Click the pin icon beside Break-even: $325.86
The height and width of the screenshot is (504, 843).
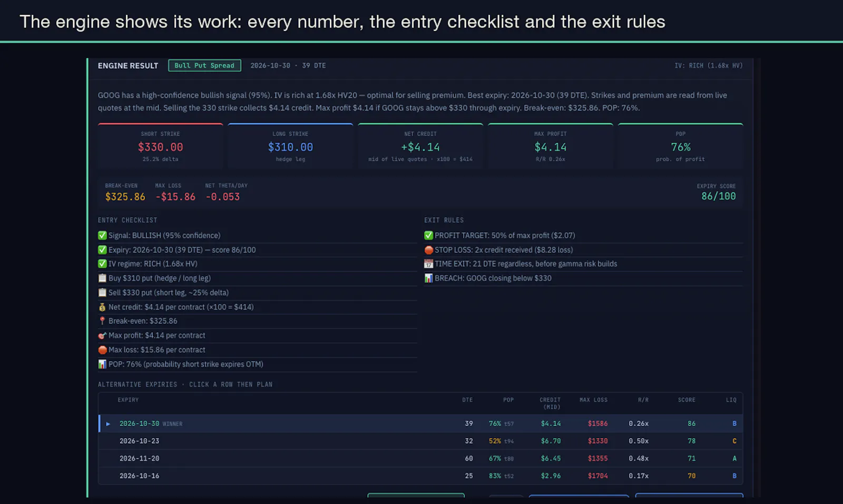[102, 321]
